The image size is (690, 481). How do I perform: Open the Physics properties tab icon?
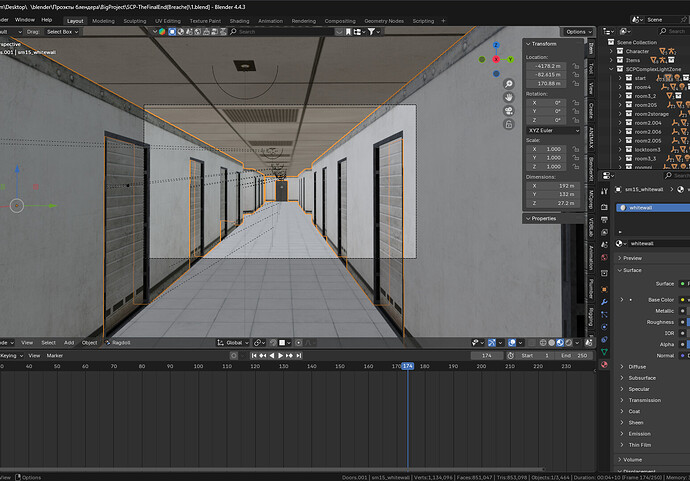[604, 327]
